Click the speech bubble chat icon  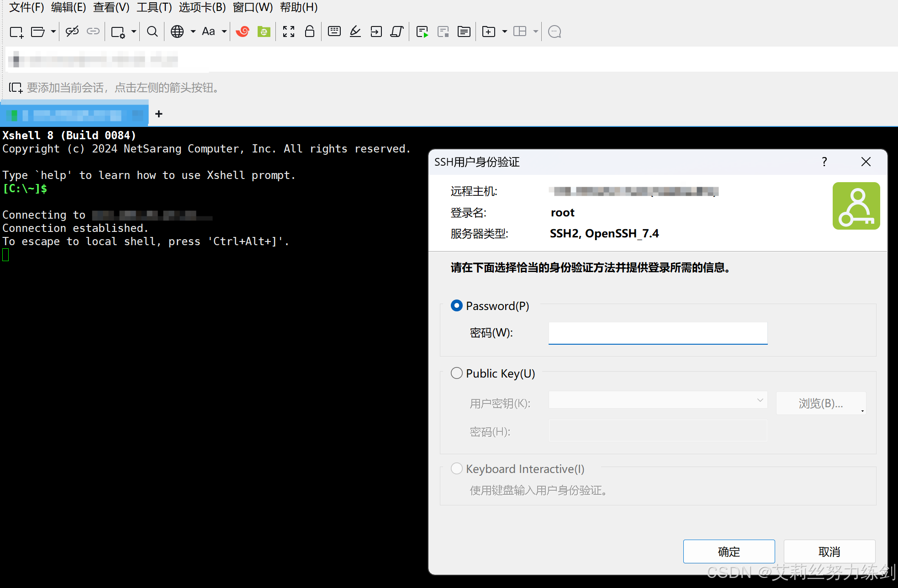click(554, 31)
